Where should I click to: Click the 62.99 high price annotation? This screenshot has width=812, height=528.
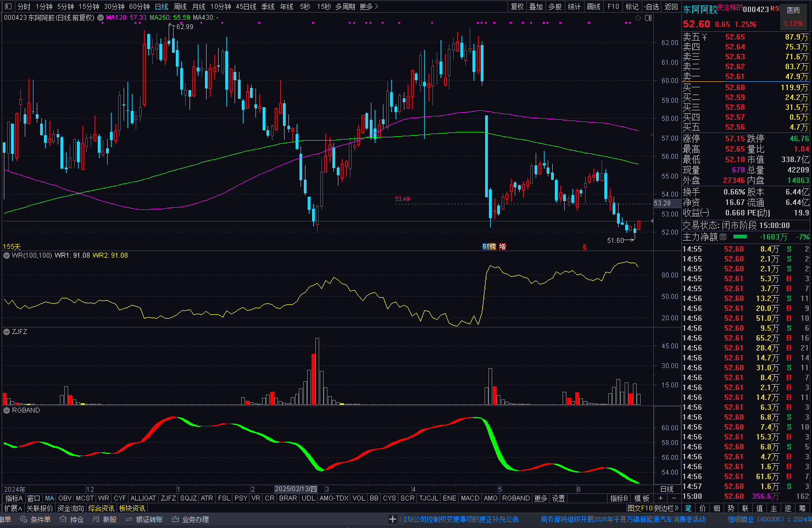[185, 27]
